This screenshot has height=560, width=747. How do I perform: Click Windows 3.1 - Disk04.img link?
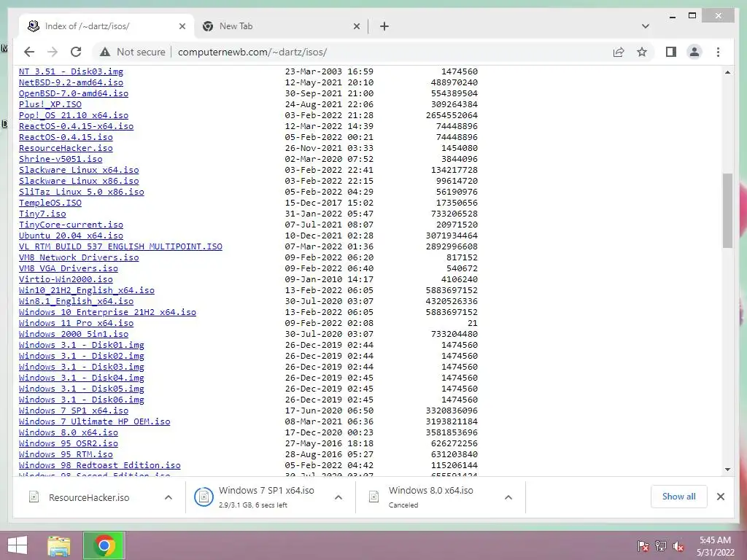tap(82, 378)
